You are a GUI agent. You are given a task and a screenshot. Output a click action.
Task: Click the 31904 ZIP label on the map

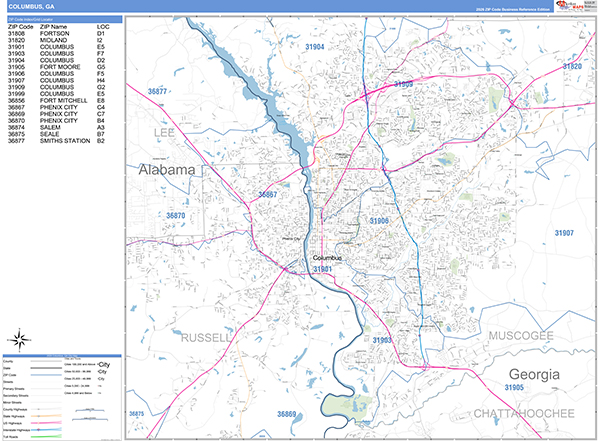(315, 47)
